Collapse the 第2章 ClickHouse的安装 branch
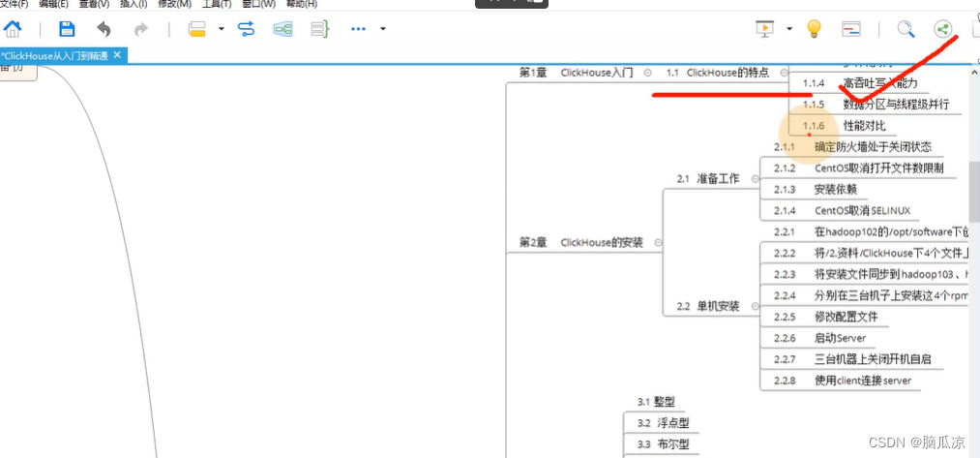Image resolution: width=980 pixels, height=458 pixels. [658, 243]
